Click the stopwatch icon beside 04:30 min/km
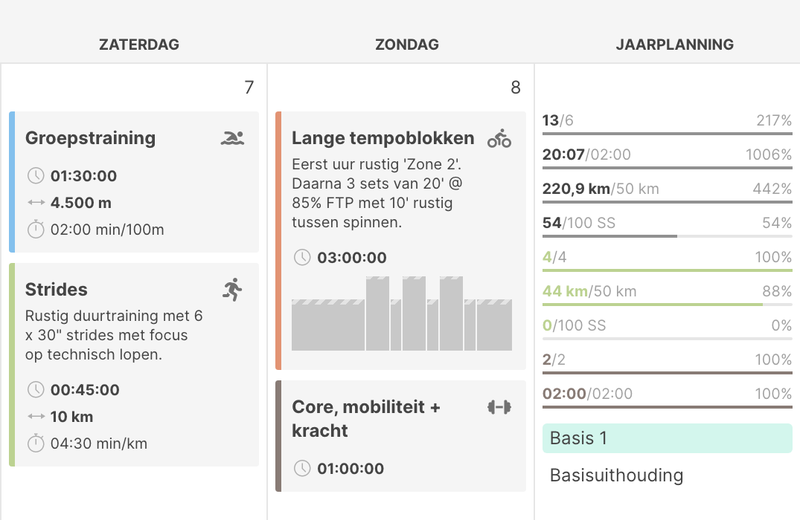The image size is (800, 520). click(36, 443)
